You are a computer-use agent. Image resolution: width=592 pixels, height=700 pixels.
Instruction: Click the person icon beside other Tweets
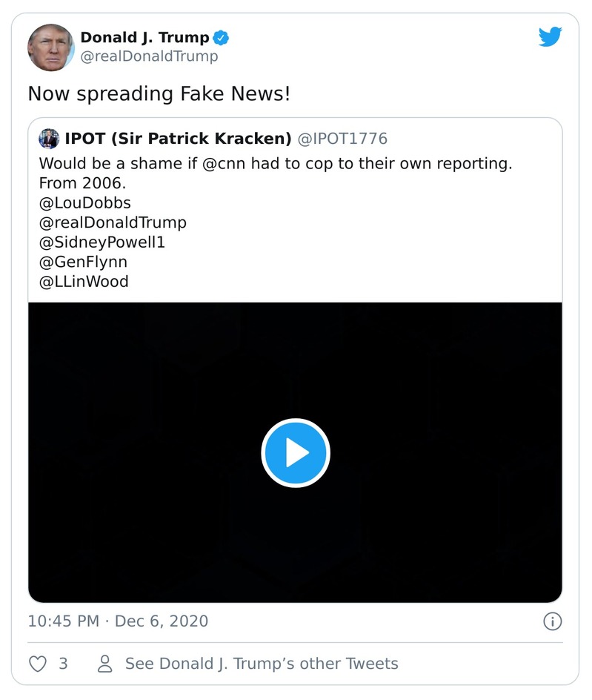click(106, 664)
